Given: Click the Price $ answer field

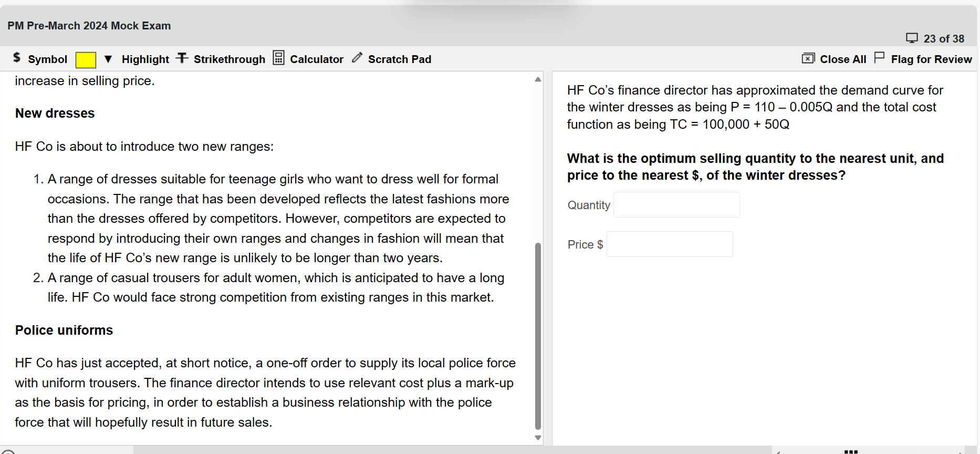Looking at the screenshot, I should (670, 244).
